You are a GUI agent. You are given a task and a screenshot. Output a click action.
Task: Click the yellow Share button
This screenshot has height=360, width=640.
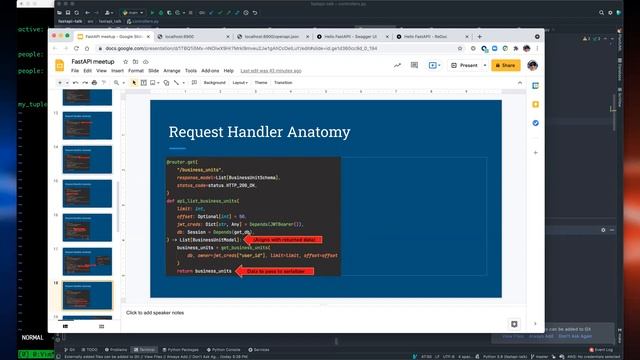(506, 65)
